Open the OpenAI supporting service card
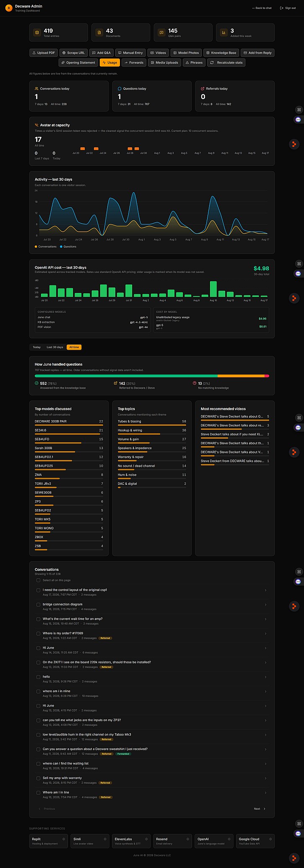This screenshot has width=304, height=868. (x=214, y=841)
